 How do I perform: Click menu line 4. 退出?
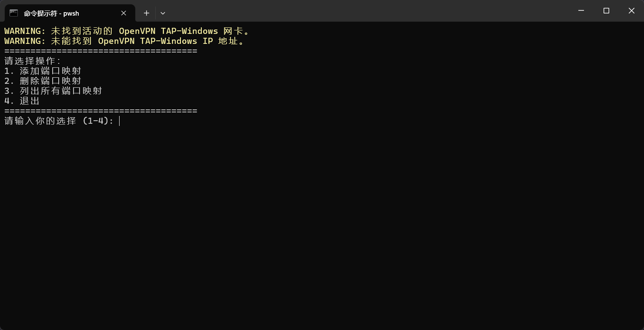tap(22, 101)
